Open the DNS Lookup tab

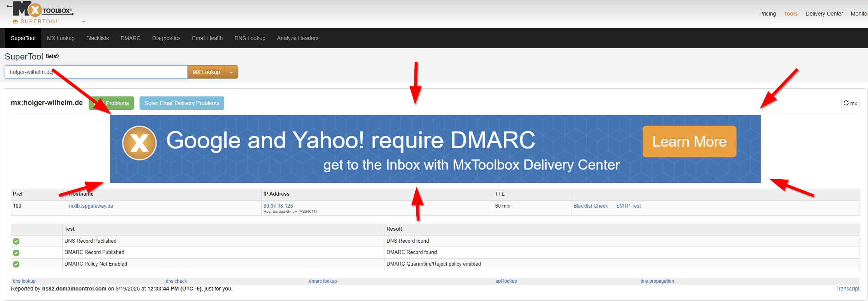250,38
